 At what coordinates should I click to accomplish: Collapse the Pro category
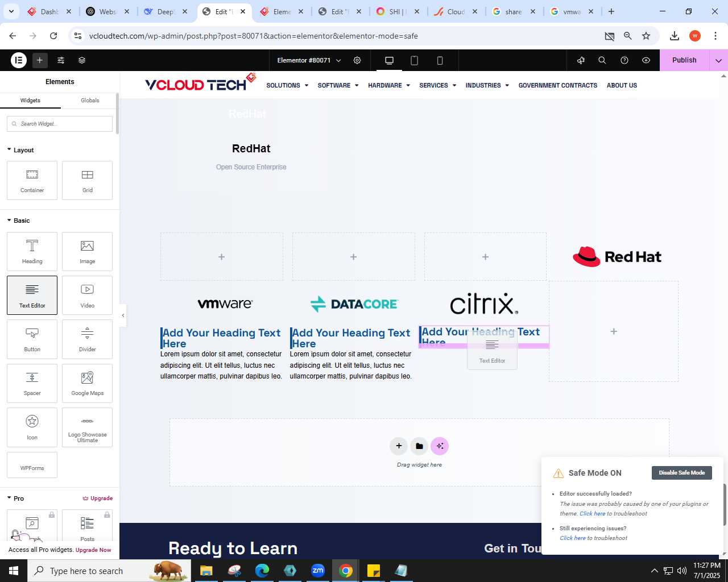16,498
